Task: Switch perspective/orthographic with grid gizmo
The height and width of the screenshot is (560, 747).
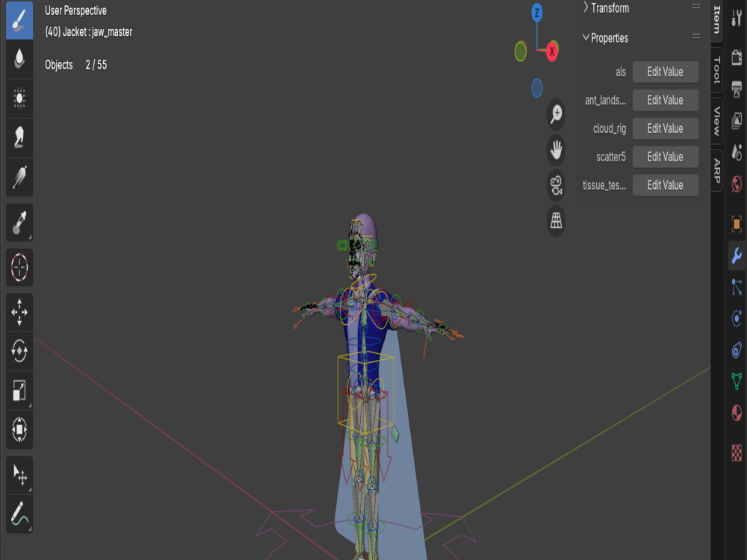Action: pos(556,220)
